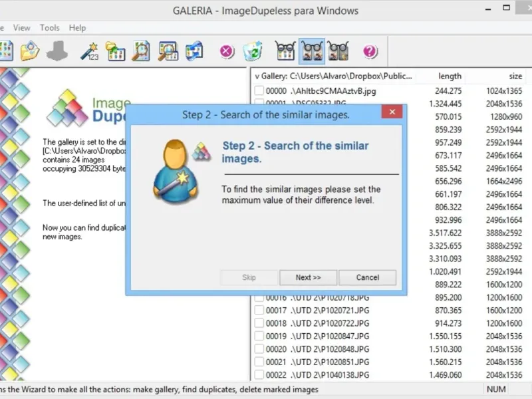Open the View menu
Image resolution: width=532 pixels, height=399 pixels.
point(22,28)
